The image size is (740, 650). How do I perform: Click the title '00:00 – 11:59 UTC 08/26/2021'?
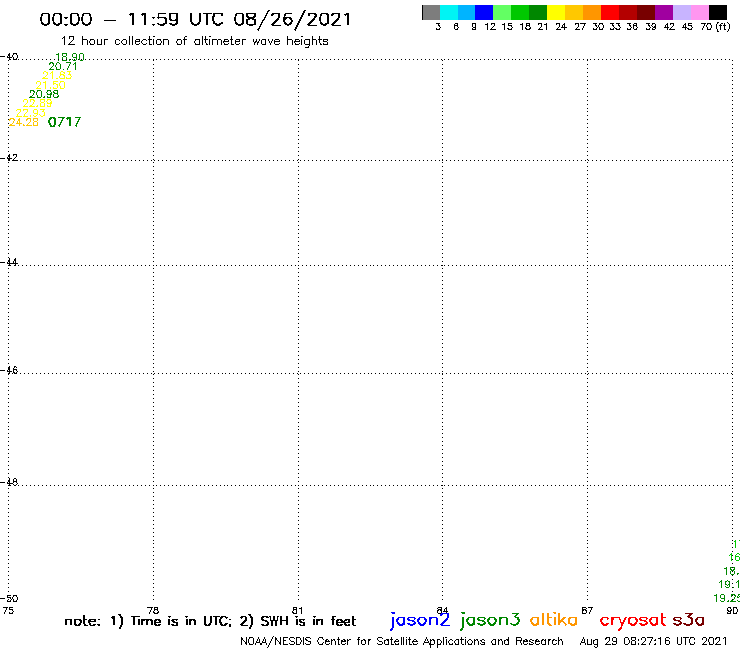tap(195, 19)
